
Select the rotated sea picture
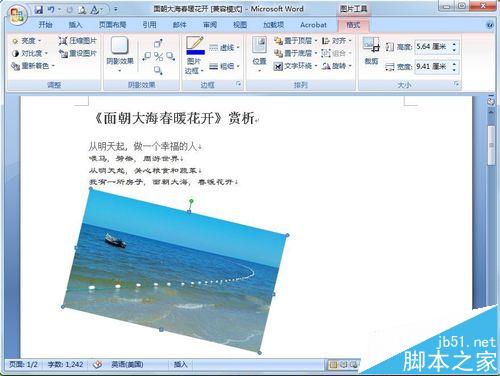click(176, 271)
